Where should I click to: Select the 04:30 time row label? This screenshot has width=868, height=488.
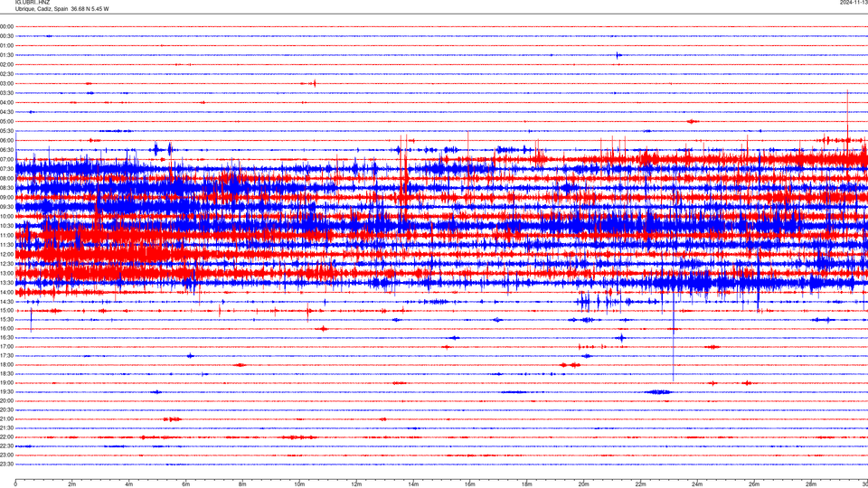pos(6,112)
